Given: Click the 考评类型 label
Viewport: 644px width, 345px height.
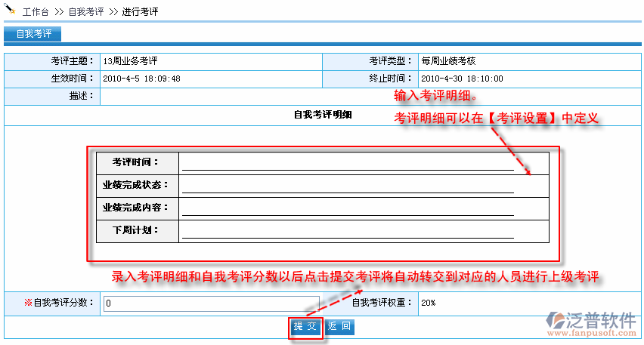Looking at the screenshot, I should pos(390,61).
